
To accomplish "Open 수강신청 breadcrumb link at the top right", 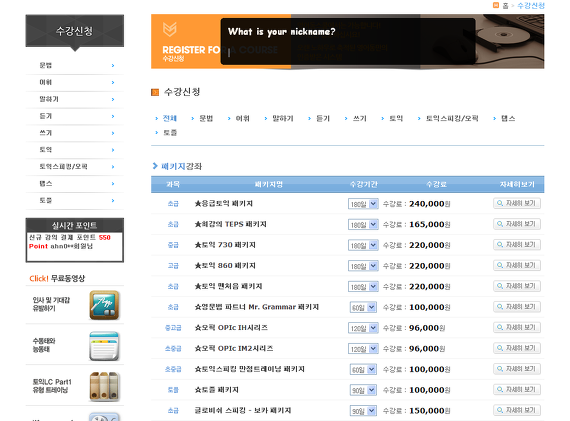I will pos(531,5).
